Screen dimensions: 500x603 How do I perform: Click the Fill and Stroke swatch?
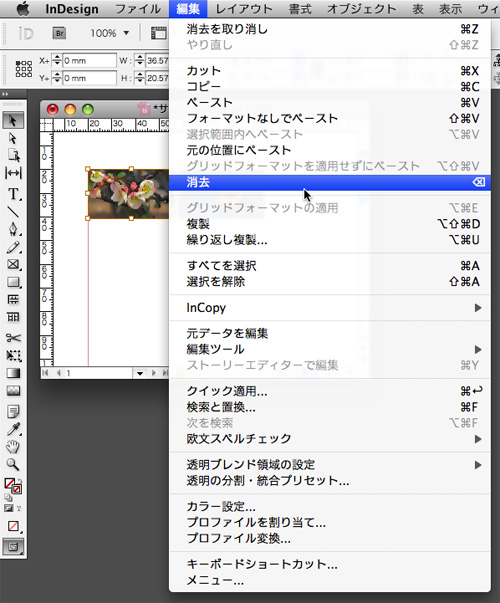13,486
